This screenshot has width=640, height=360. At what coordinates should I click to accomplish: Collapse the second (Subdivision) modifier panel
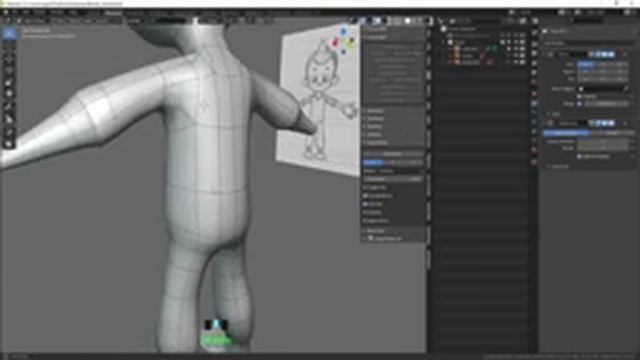(x=545, y=123)
